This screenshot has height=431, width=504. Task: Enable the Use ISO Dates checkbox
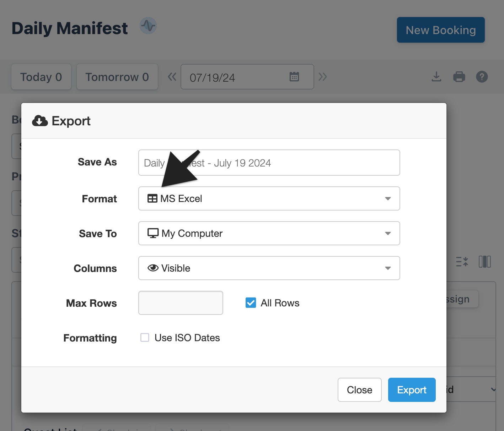[x=145, y=337]
